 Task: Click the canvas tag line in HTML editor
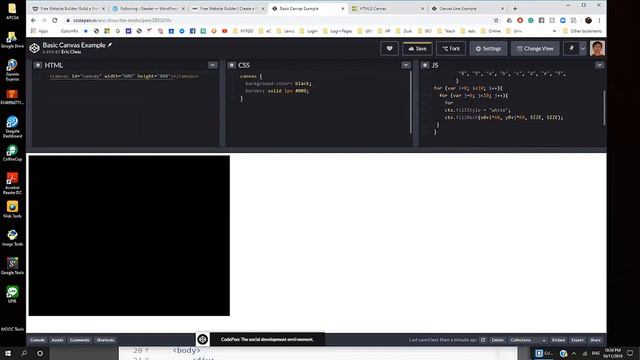(x=124, y=76)
